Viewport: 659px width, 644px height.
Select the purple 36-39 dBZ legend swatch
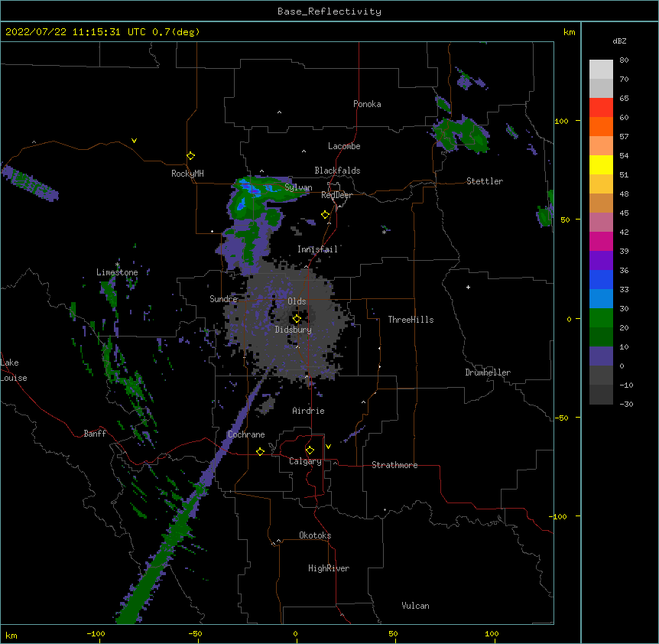coord(601,261)
